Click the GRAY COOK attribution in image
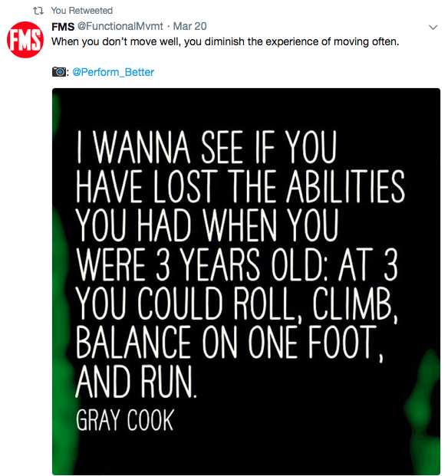The image size is (448, 476). pyautogui.click(x=125, y=420)
